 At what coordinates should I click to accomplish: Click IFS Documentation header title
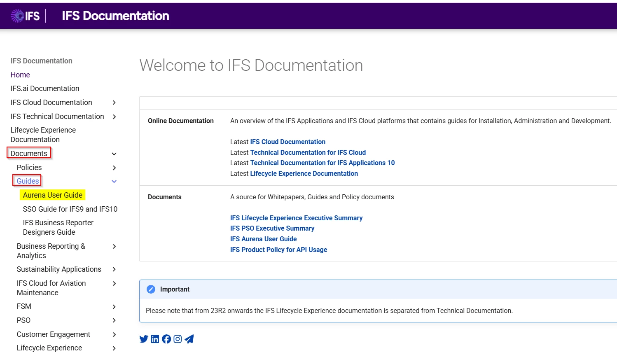(115, 16)
